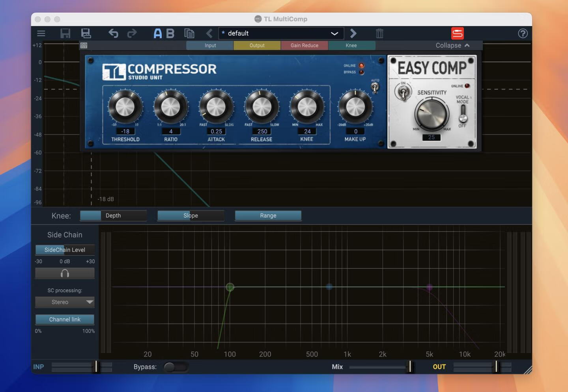Click the Knee Slope control
This screenshot has width=568, height=392.
[x=191, y=216]
